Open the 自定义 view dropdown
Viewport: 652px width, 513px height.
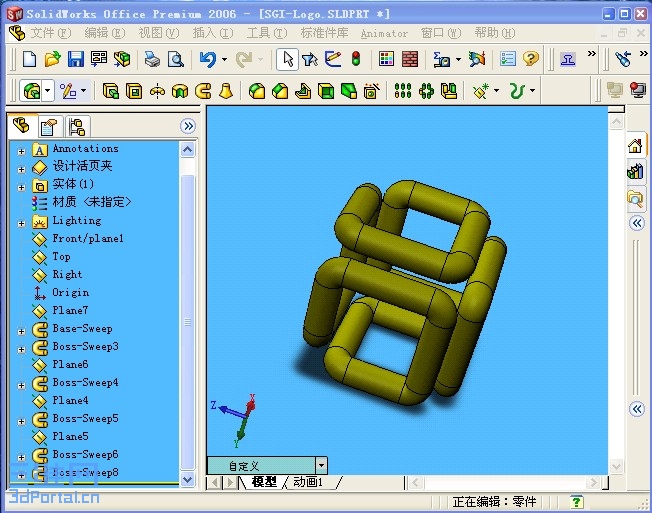point(321,465)
